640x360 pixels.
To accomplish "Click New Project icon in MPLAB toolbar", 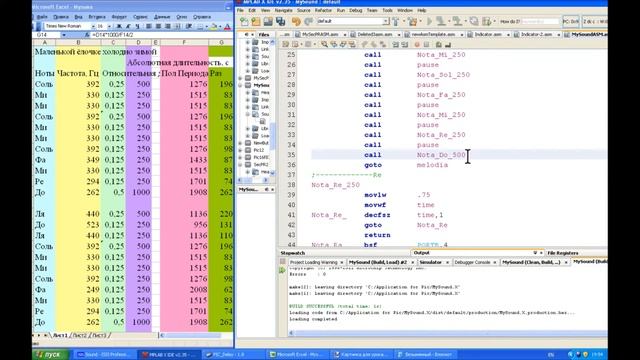I will pos(256,21).
